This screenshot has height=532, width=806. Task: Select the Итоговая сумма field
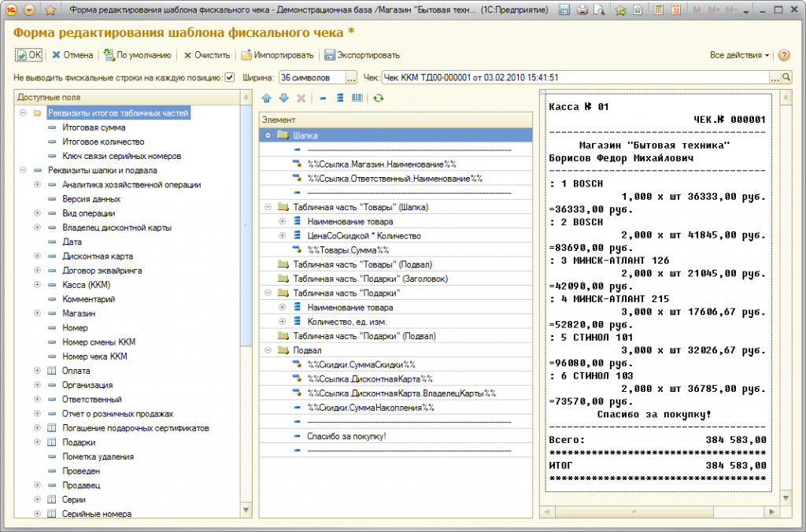[94, 127]
